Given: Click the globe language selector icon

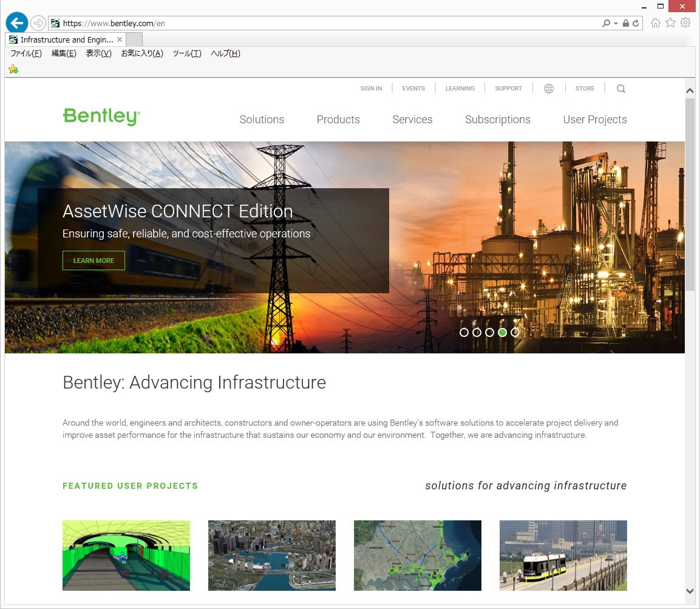Looking at the screenshot, I should [549, 89].
